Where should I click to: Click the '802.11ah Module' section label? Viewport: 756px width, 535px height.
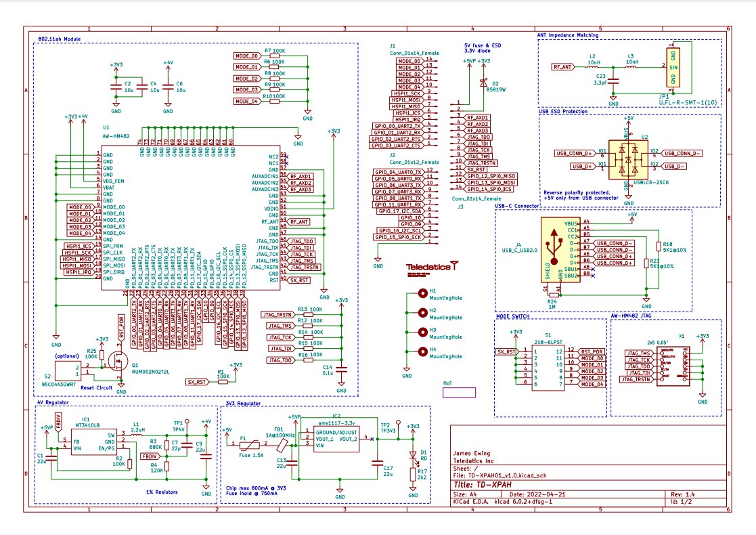tap(60, 39)
